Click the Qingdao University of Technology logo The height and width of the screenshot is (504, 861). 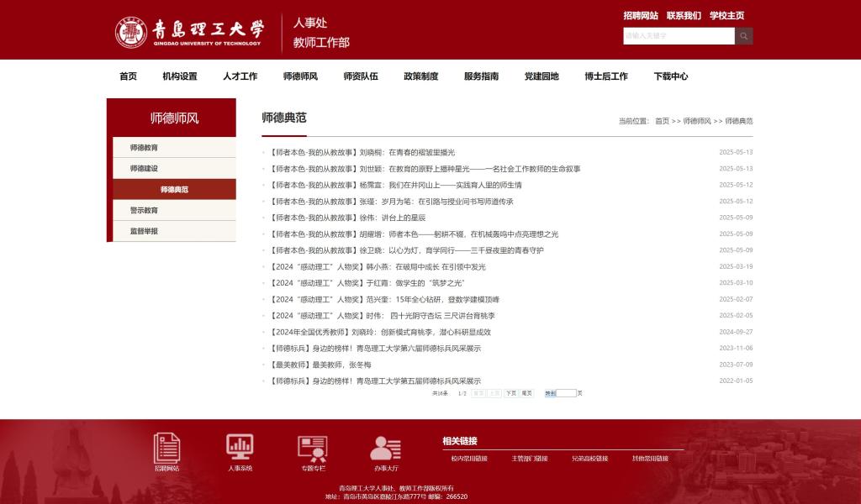coord(190,33)
